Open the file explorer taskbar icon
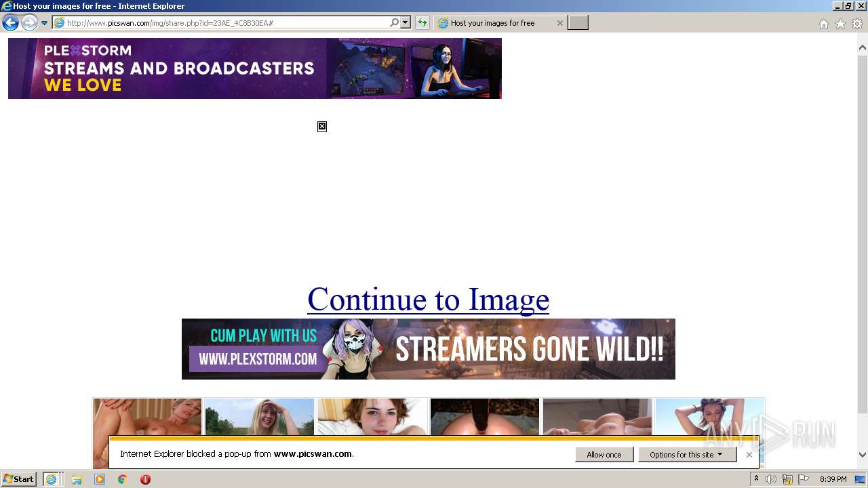The width and height of the screenshot is (868, 488). coord(77,479)
